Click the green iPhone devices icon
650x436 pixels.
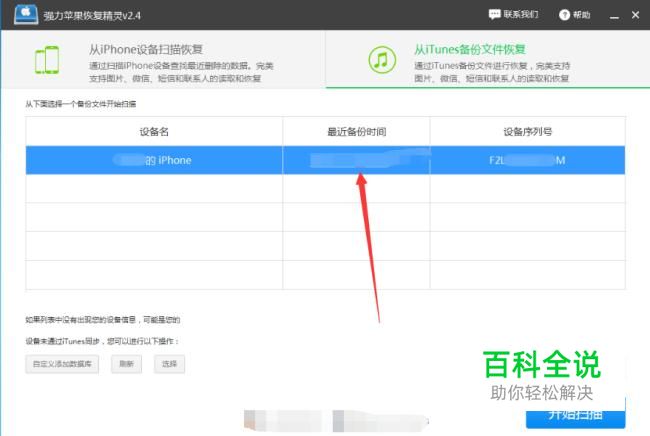click(x=47, y=60)
